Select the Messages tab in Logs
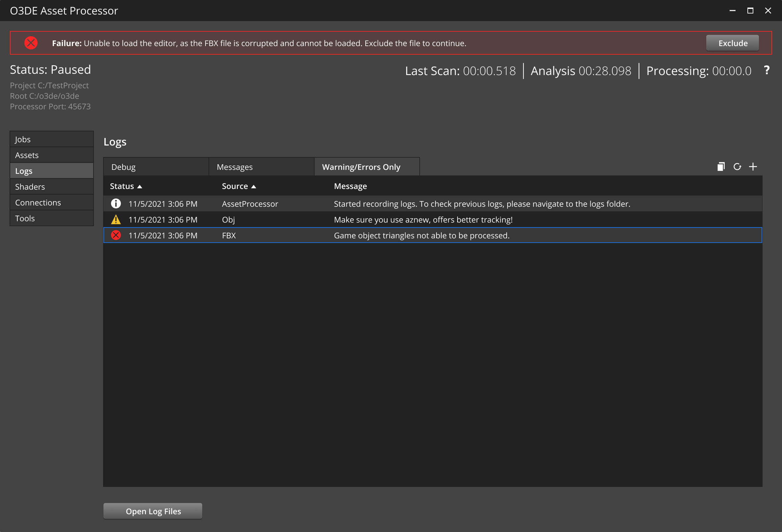 [x=235, y=167]
